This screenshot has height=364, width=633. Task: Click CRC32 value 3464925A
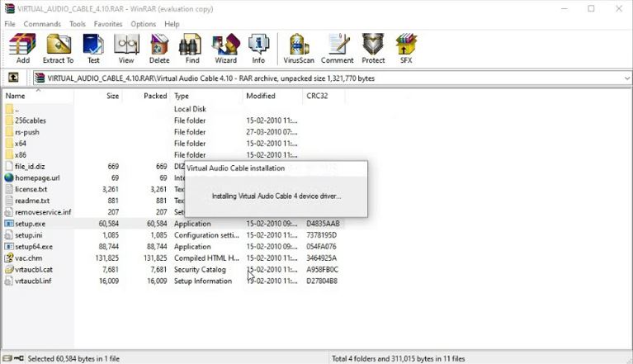(321, 258)
